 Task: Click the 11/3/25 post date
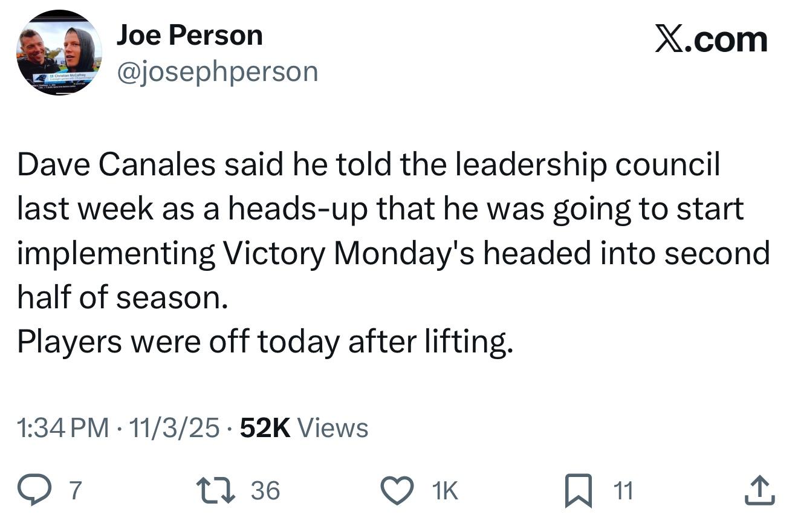click(174, 428)
